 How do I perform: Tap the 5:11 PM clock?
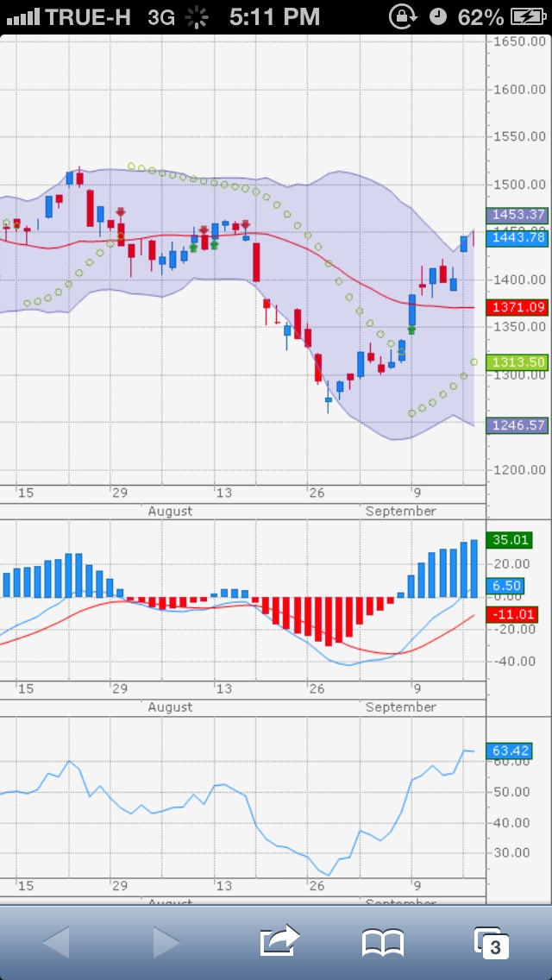(x=274, y=17)
